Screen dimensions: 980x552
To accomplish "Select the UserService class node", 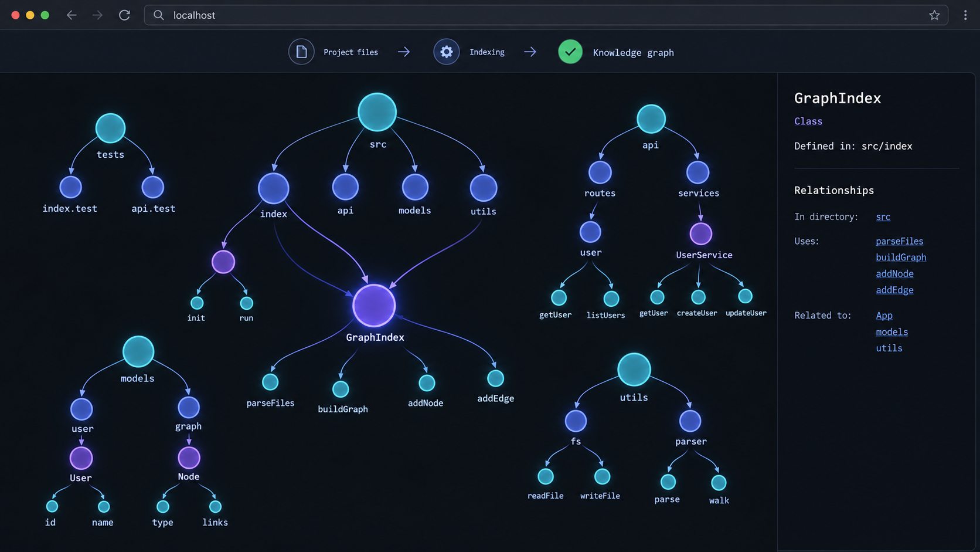I will click(701, 233).
